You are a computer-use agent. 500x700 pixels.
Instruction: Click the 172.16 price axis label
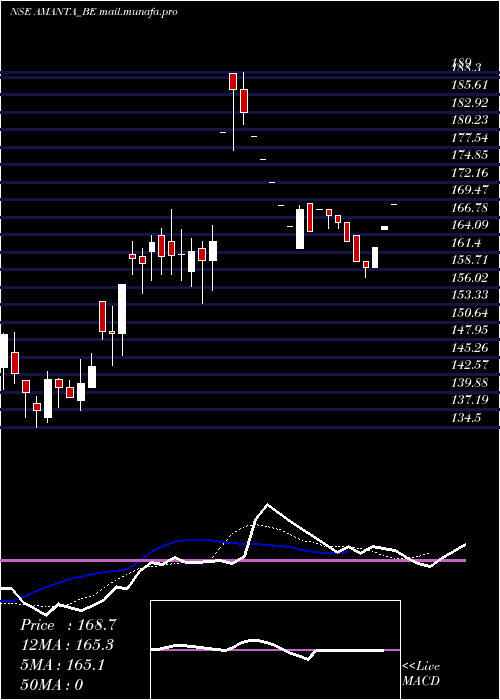(470, 173)
